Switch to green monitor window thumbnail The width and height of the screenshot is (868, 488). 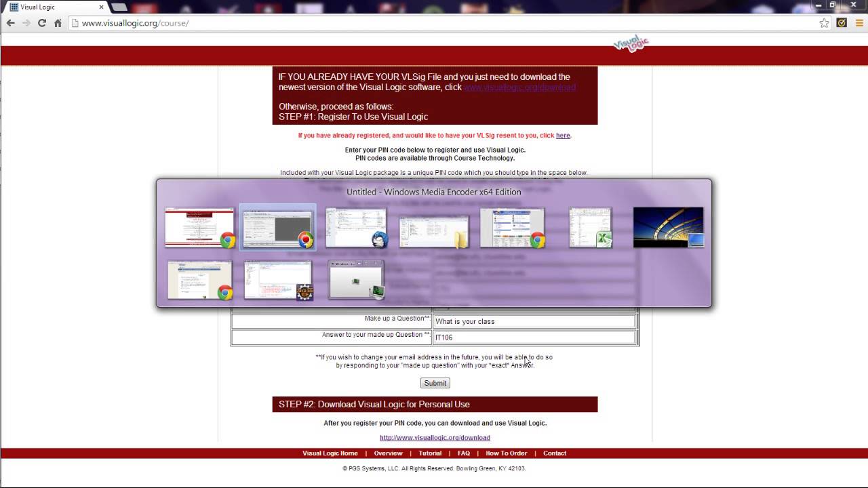coord(357,280)
